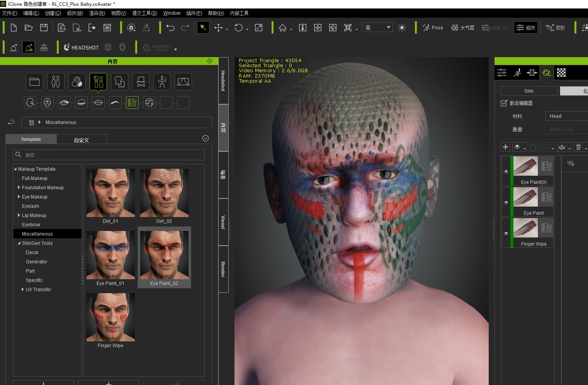
Task: Open the modify sliders tab icon
Action: [502, 72]
